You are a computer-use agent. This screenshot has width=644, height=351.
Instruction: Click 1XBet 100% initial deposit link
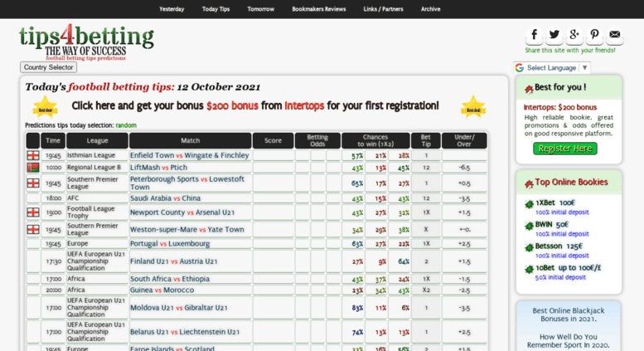(x=562, y=212)
